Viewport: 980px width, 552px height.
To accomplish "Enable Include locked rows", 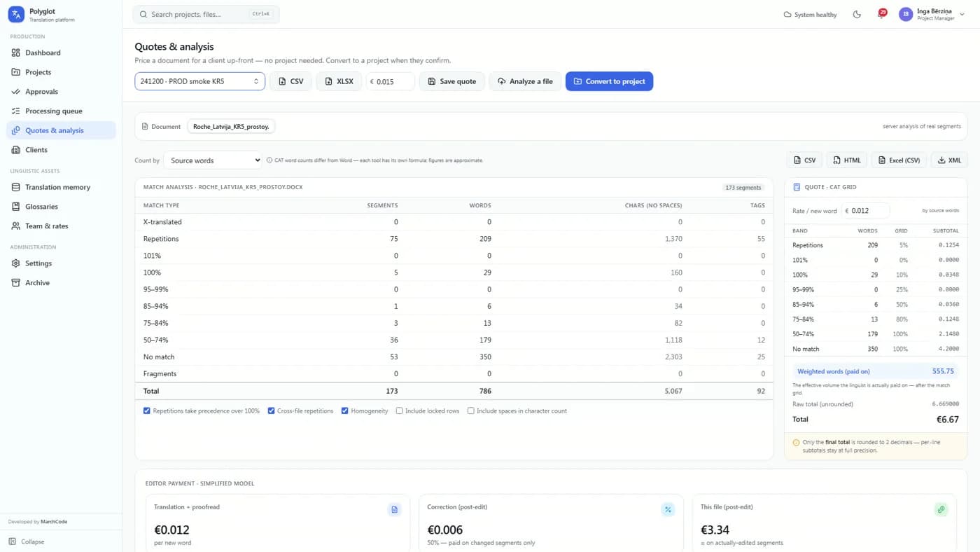I will 400,411.
